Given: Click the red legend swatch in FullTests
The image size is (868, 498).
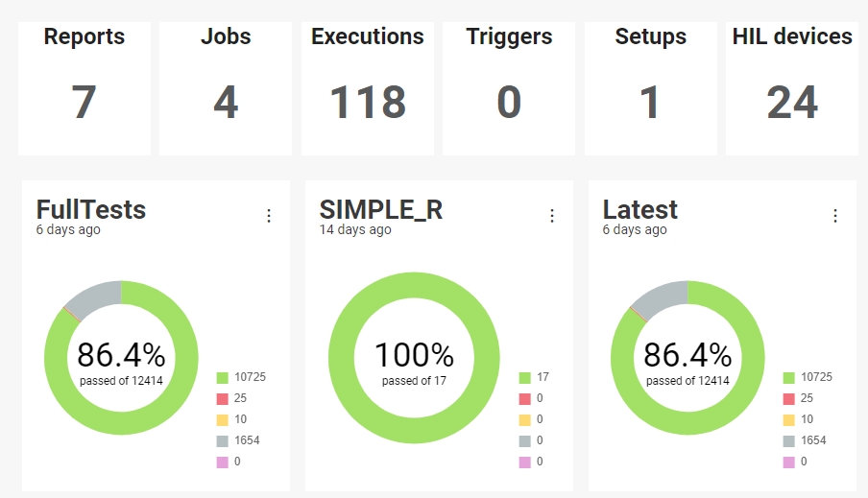Looking at the screenshot, I should pos(222,399).
